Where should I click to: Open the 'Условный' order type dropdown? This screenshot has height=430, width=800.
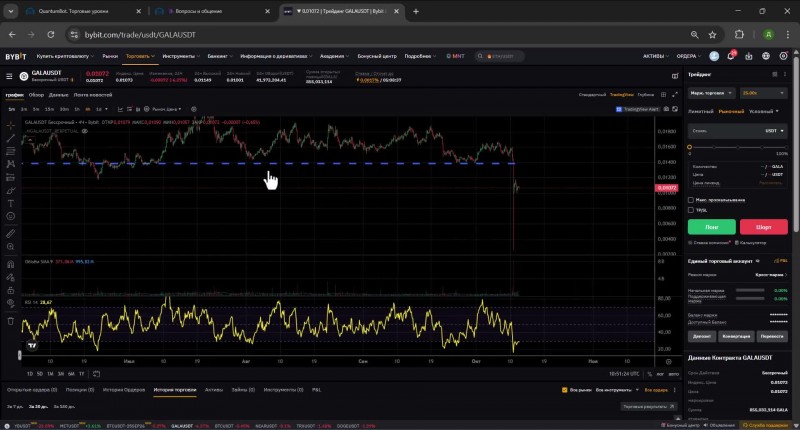coord(767,111)
